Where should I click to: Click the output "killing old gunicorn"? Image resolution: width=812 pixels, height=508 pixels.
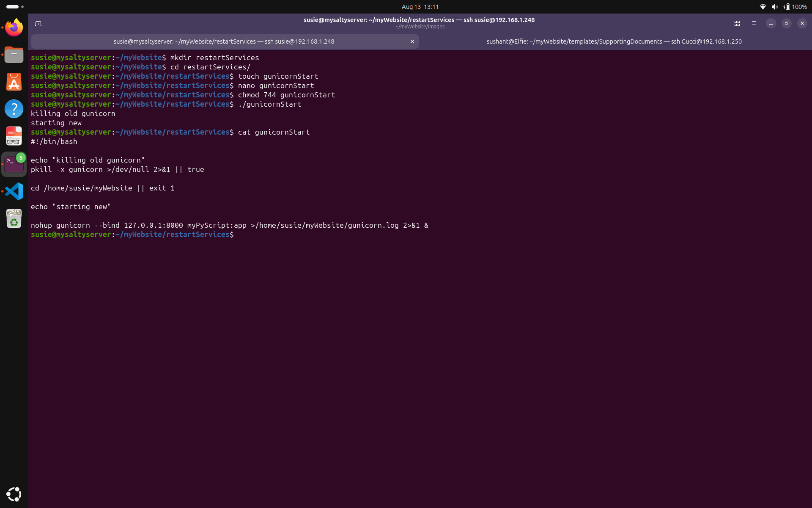tap(73, 114)
